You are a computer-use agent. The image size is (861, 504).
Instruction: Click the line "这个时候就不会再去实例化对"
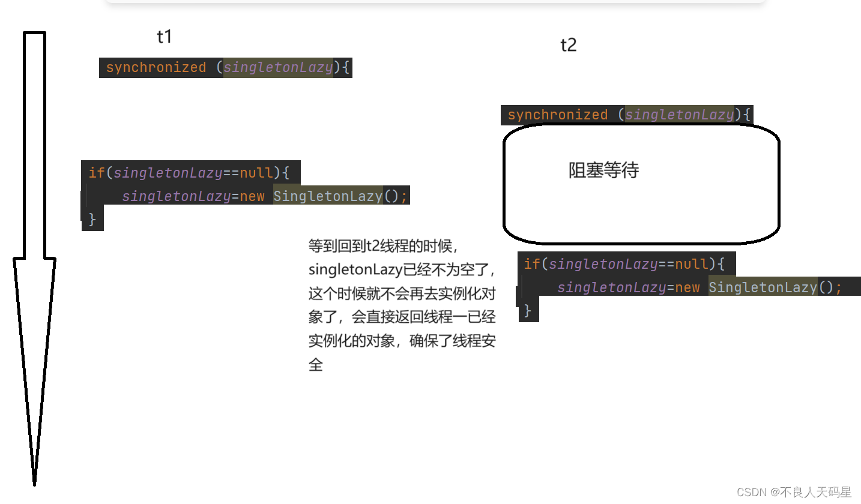402,294
